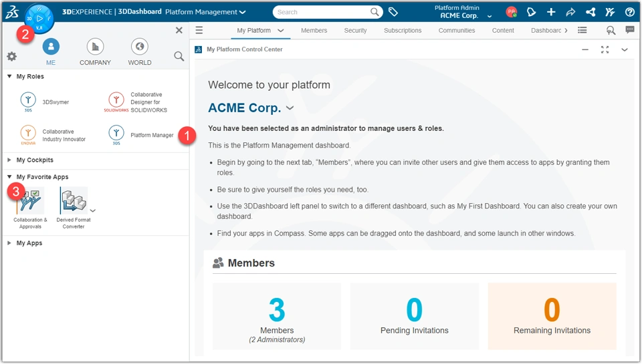Open the ACME Corp. platform dropdown chevron

(x=290, y=108)
